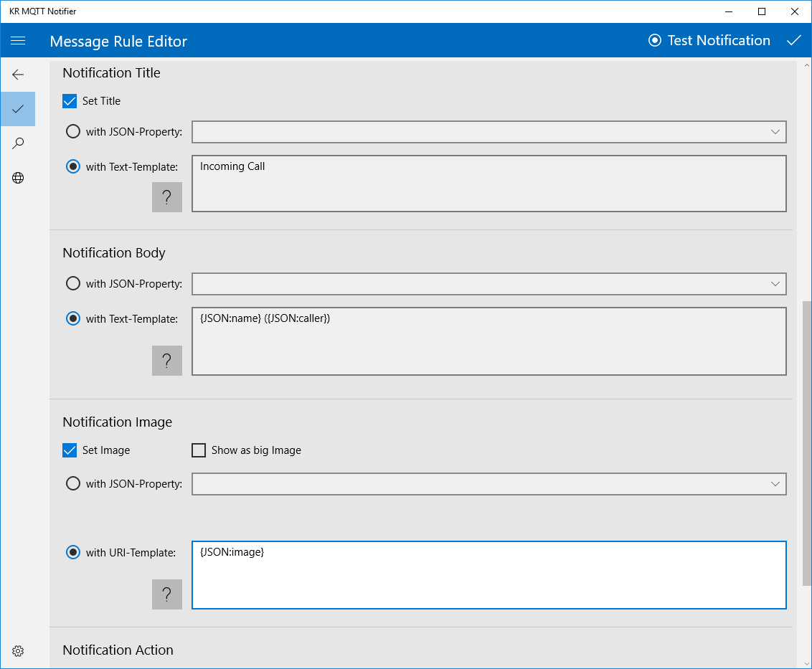Enable Show as big Image
Screen dimensions: 812x669
tap(199, 450)
